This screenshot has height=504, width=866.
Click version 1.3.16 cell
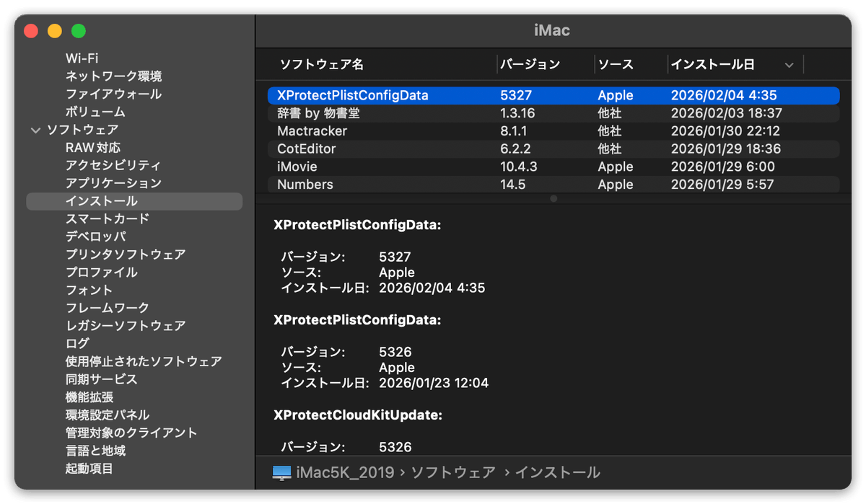[x=517, y=113]
